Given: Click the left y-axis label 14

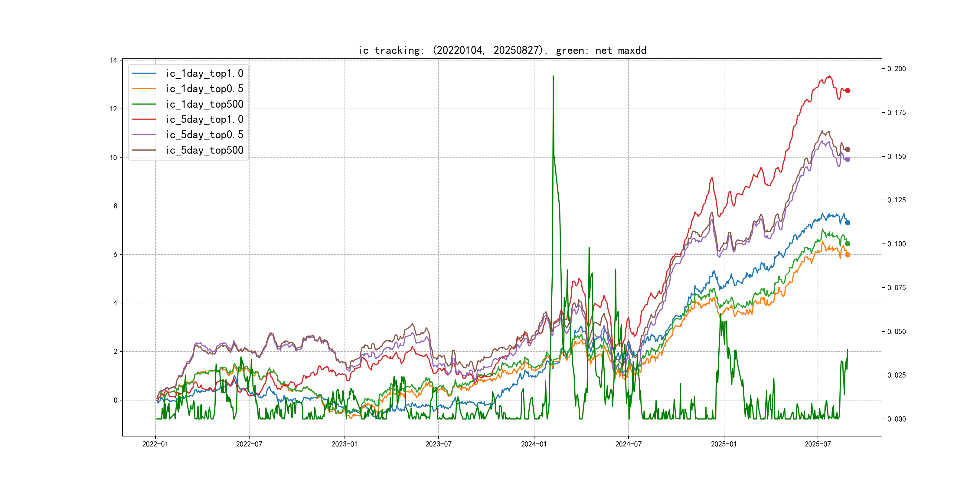Looking at the screenshot, I should tap(113, 60).
